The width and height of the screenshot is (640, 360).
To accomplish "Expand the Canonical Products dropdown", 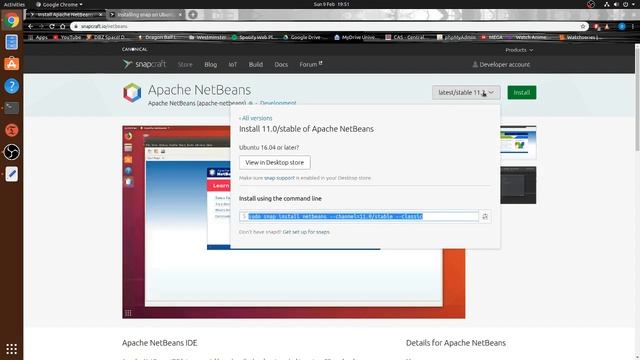I will pyautogui.click(x=519, y=50).
